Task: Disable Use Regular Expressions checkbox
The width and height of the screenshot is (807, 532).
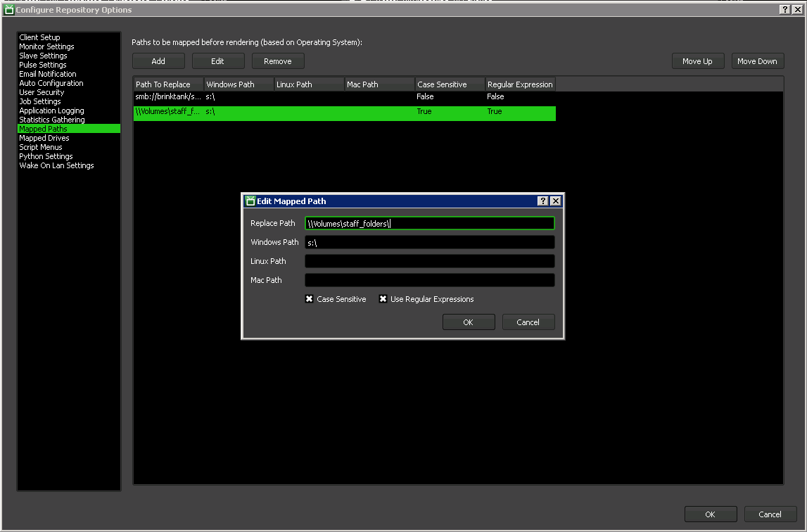Action: click(x=383, y=299)
